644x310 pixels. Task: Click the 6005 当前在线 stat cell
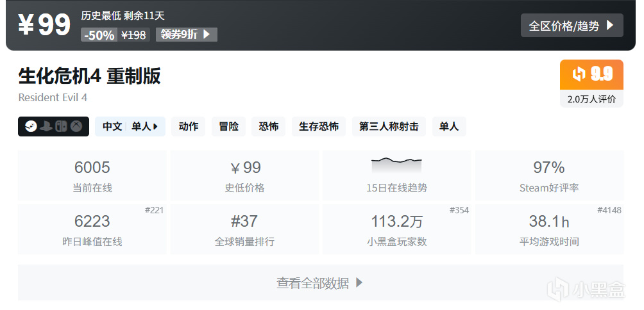tap(92, 175)
